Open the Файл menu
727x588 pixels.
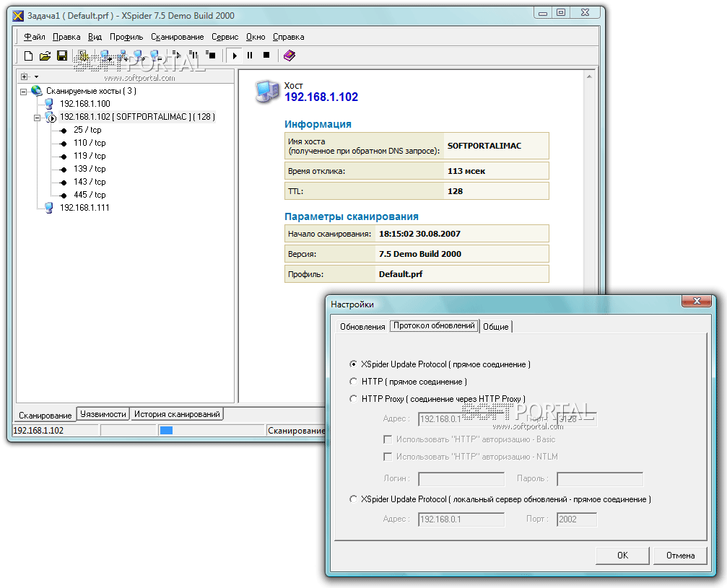click(35, 37)
